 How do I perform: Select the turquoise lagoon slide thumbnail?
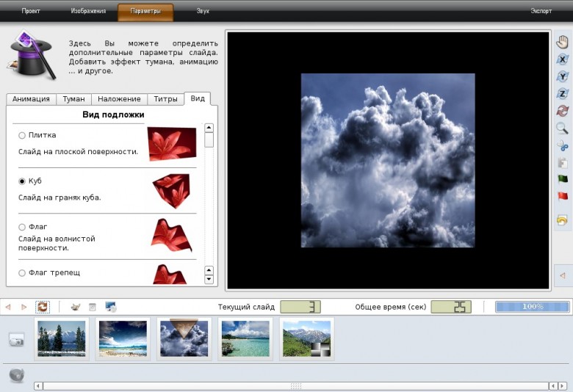click(x=245, y=339)
